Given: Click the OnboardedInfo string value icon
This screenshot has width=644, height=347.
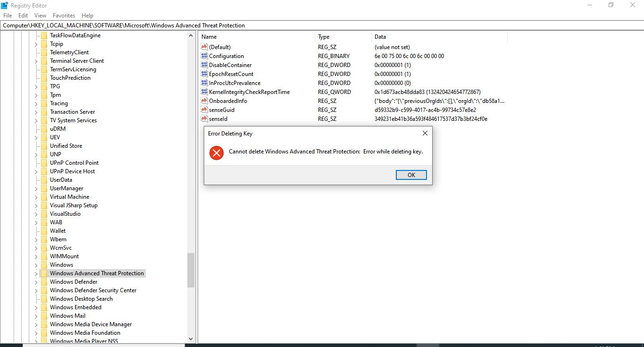Looking at the screenshot, I should (204, 101).
